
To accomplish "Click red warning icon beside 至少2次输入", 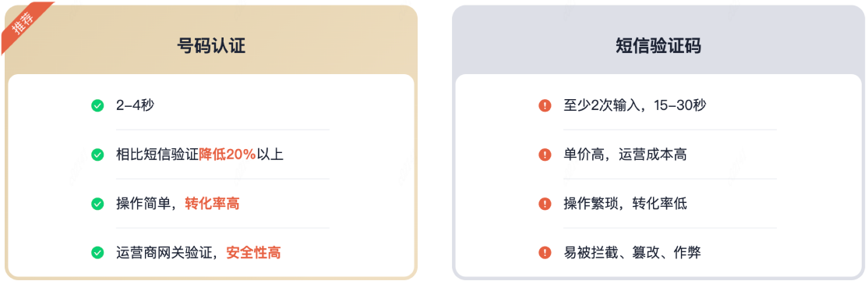I will [x=545, y=105].
